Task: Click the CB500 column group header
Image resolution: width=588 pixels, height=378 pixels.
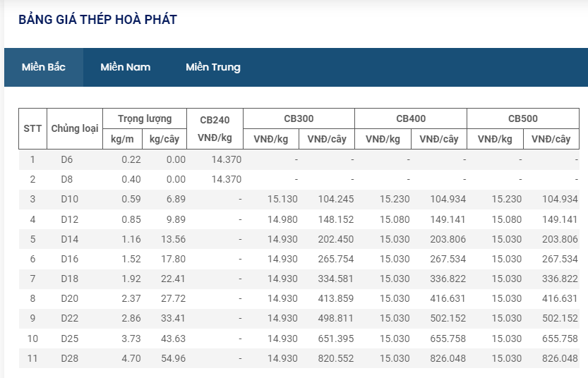Action: pos(523,118)
